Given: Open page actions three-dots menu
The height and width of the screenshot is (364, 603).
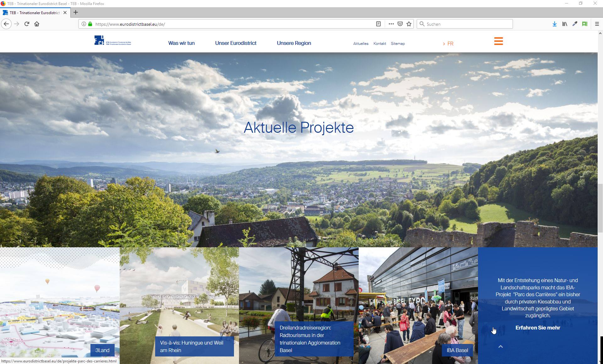Looking at the screenshot, I should [391, 24].
